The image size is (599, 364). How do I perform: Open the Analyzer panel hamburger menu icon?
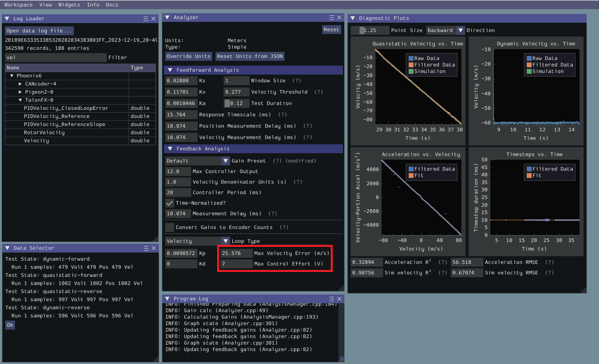point(332,17)
